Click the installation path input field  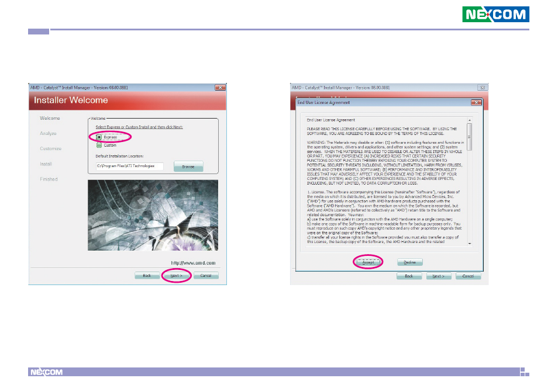tap(129, 166)
